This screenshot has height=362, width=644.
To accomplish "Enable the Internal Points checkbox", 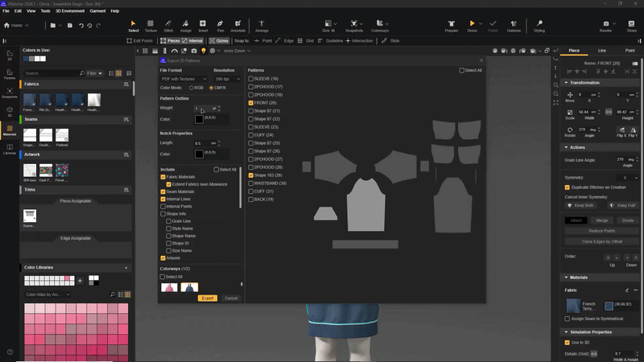I will point(163,207).
